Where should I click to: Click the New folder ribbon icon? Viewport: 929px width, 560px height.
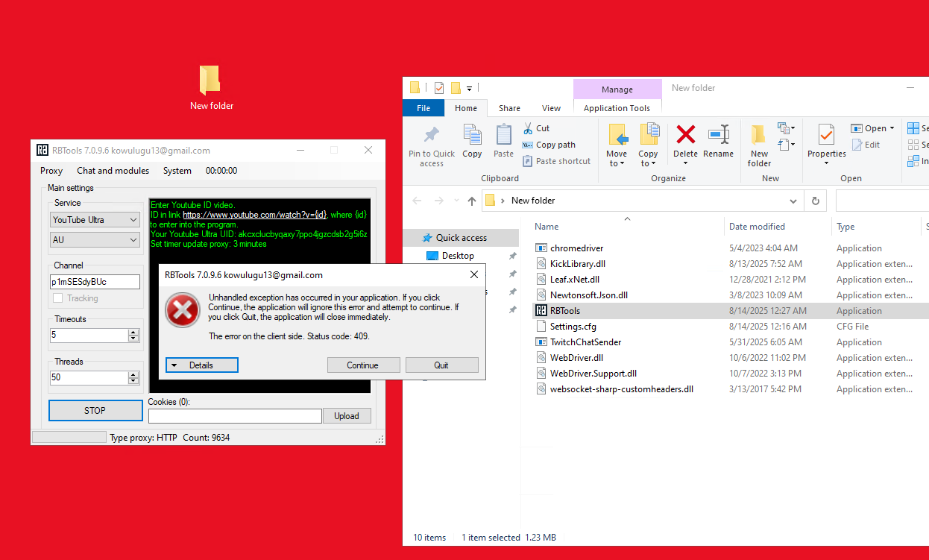pos(759,136)
